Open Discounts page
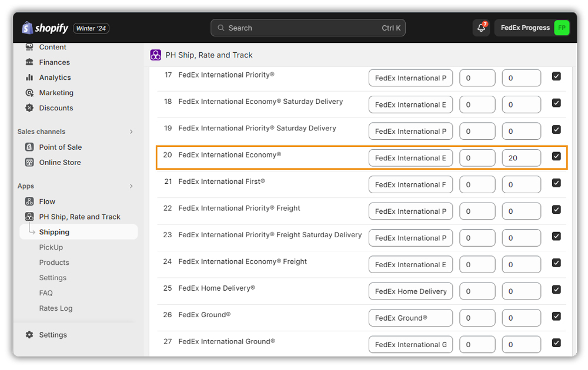The width and height of the screenshot is (588, 370). pos(56,108)
